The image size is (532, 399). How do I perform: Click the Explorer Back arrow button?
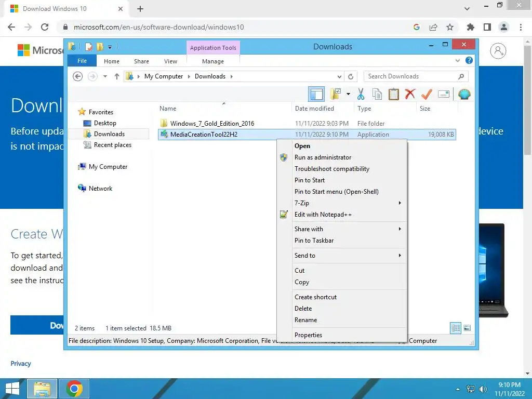(x=78, y=76)
